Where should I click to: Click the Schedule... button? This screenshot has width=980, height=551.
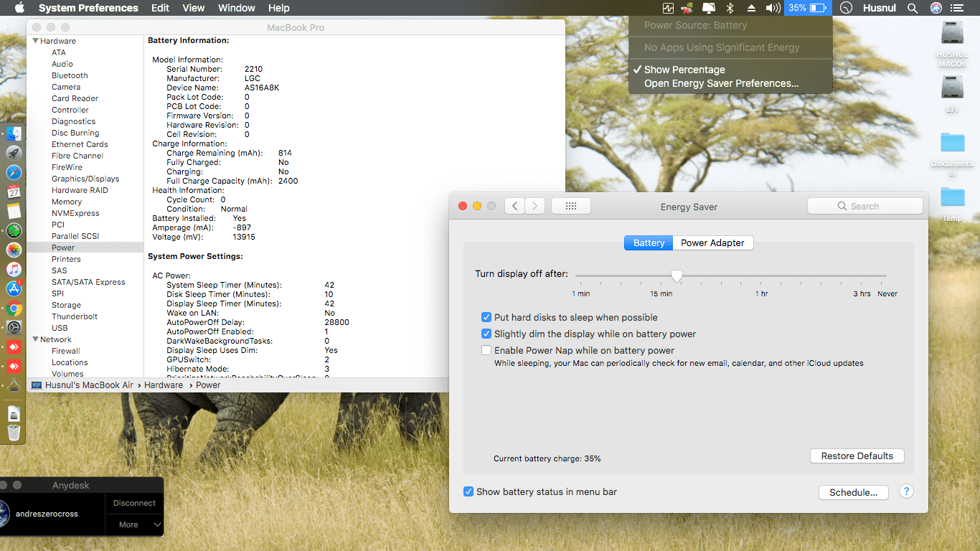point(853,492)
